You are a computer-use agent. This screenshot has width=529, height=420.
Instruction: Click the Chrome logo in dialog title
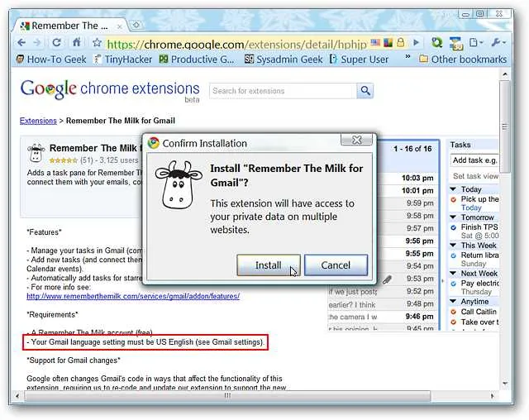[x=154, y=143]
